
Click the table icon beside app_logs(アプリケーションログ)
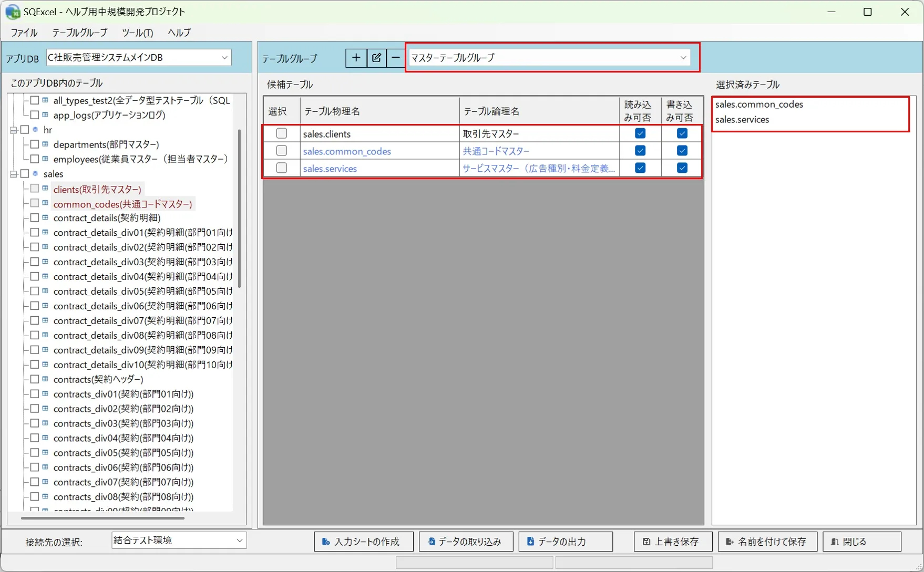coord(45,115)
